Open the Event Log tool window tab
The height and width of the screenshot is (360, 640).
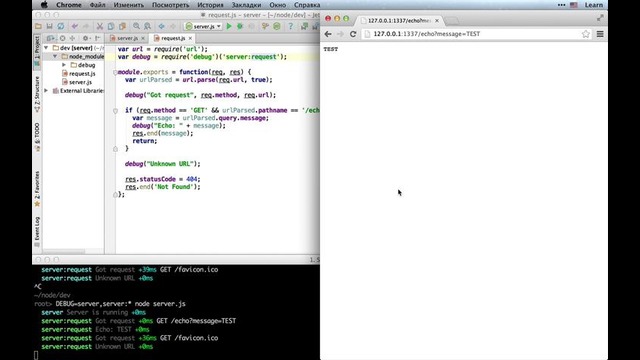click(37, 231)
